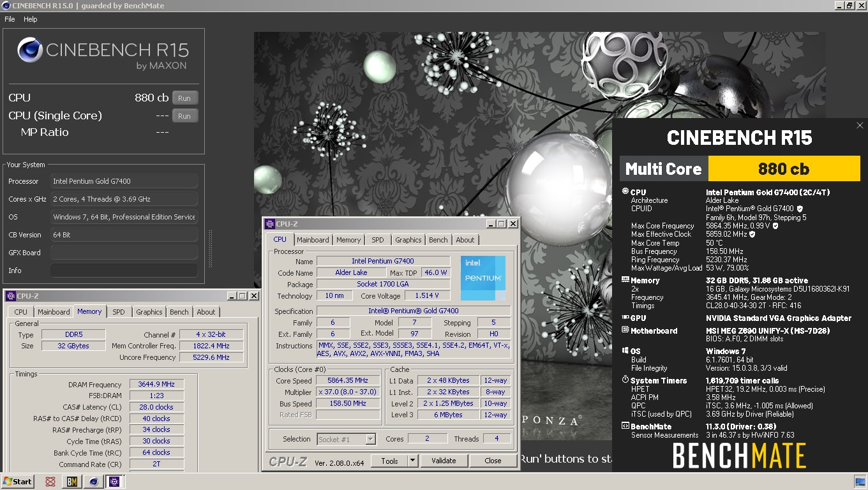
Task: Open SPD tab in the front CPU-Z window
Action: pyautogui.click(x=378, y=240)
